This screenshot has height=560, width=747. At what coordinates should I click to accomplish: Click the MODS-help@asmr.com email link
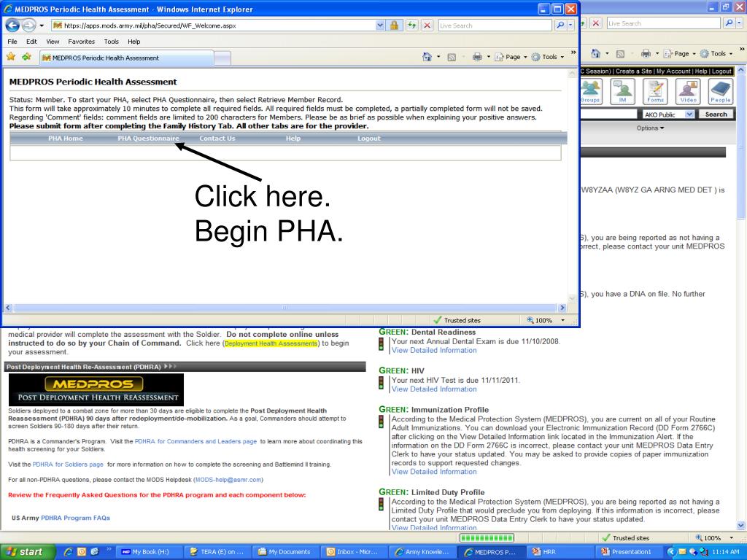(228, 480)
